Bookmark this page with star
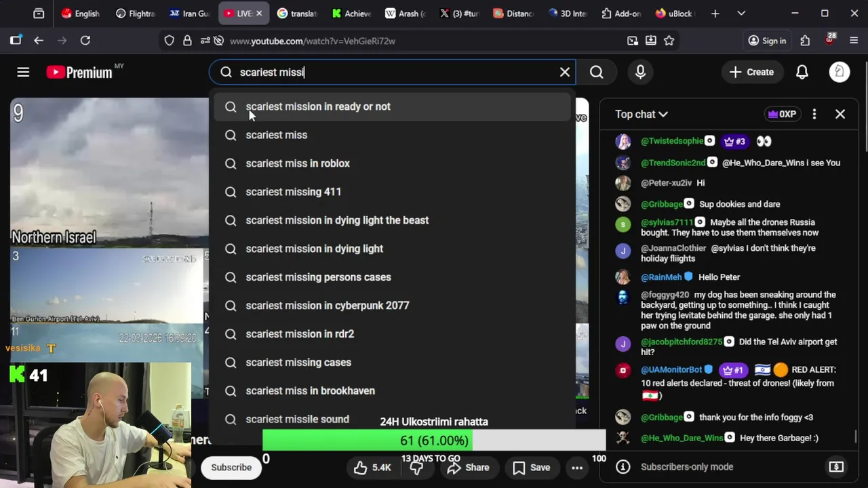This screenshot has width=868, height=488. click(x=669, y=41)
